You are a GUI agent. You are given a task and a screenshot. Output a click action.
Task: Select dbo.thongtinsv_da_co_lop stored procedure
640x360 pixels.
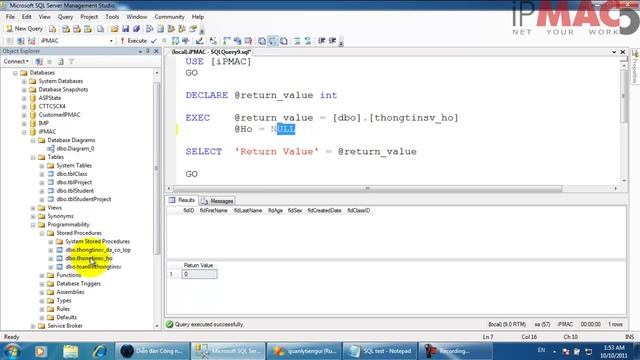[x=98, y=250]
